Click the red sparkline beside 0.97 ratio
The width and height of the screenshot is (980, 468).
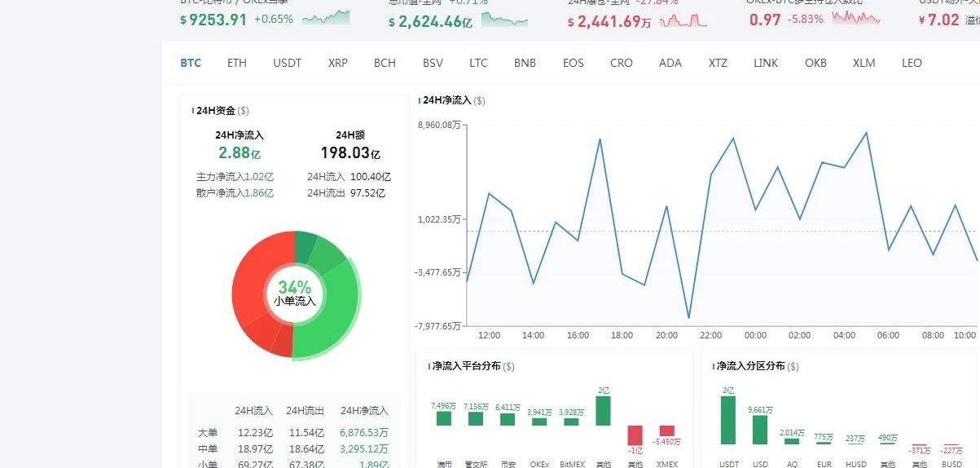[x=855, y=18]
